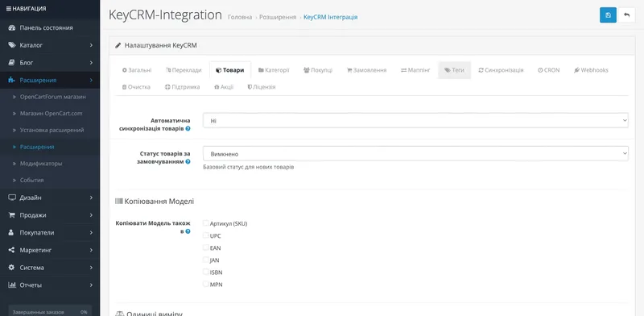This screenshot has height=316, width=644.
Task: Open the CRON tab
Action: pos(549,70)
